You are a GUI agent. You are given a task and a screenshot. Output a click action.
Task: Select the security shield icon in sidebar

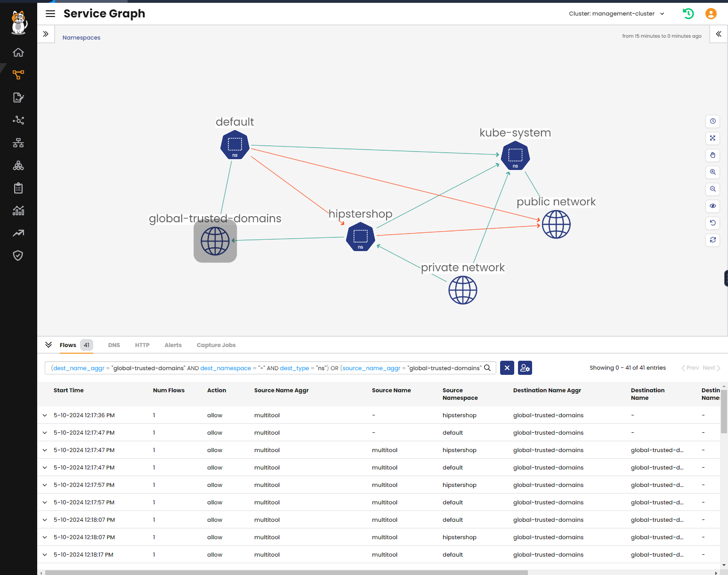click(18, 256)
